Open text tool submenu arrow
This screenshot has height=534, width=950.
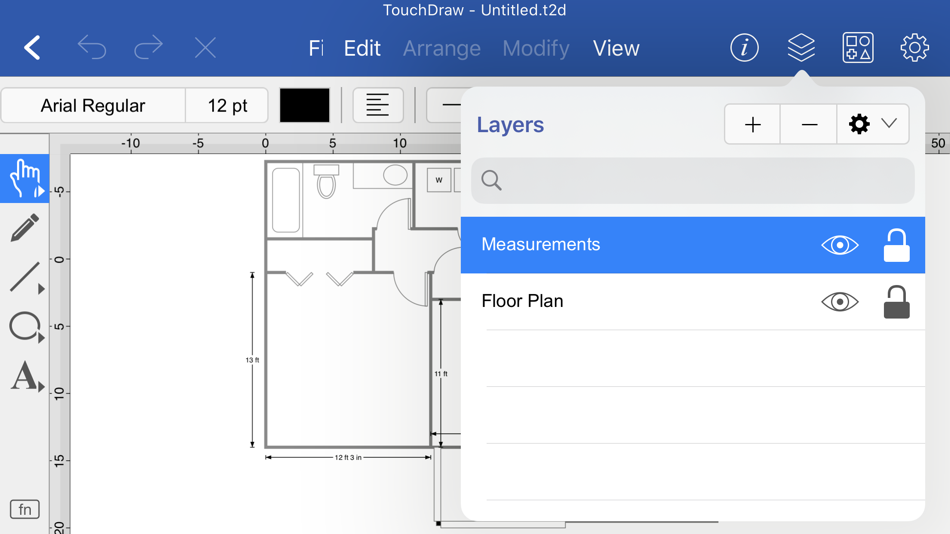click(x=41, y=385)
